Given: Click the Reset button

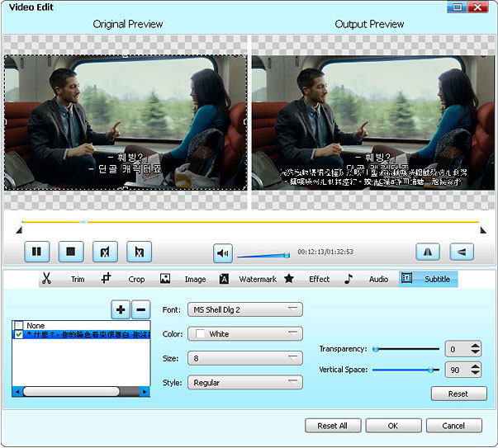Looking at the screenshot, I should tap(458, 394).
